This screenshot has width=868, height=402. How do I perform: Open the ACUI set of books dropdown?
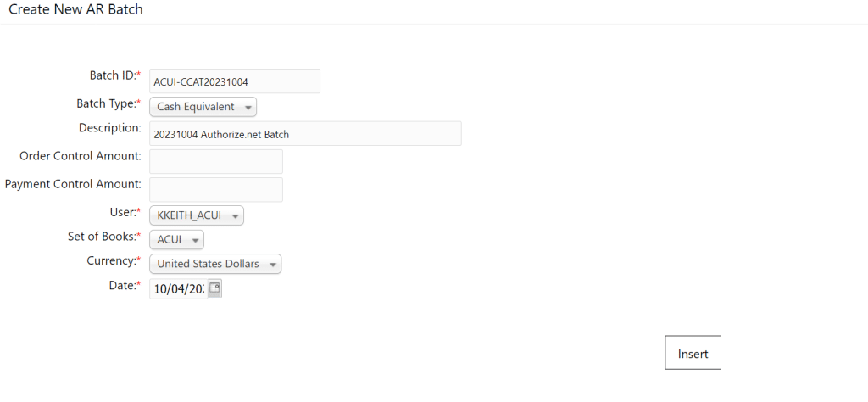[176, 240]
